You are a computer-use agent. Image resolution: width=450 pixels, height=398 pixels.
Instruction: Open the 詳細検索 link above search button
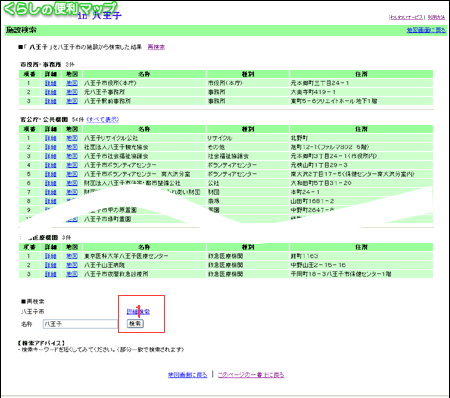138,312
